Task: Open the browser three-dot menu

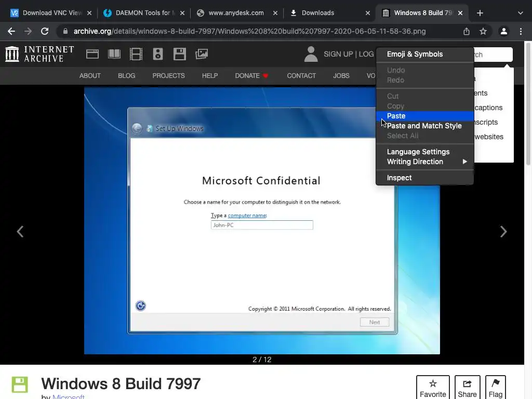Action: click(x=521, y=31)
